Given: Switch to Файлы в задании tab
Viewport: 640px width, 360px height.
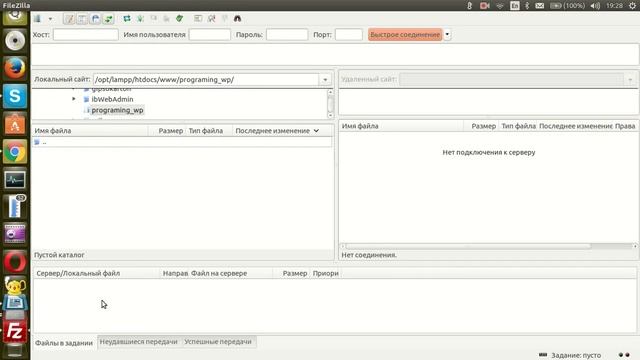Looking at the screenshot, I should pos(64,343).
